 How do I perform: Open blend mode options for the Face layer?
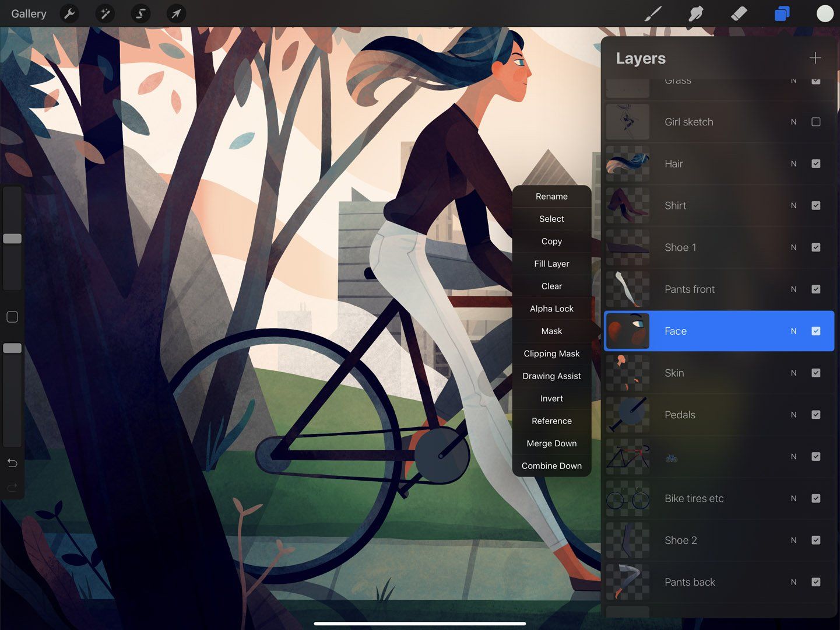tap(793, 331)
